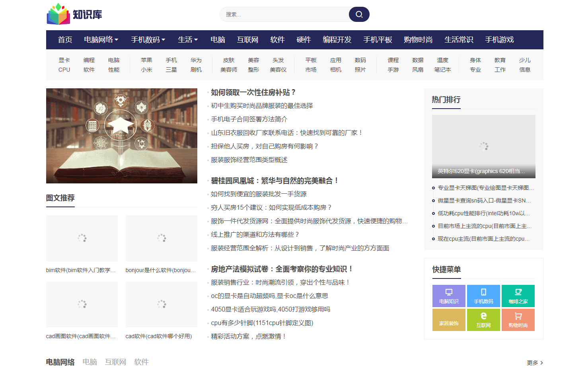Click the 苹果 tag link

(146, 60)
